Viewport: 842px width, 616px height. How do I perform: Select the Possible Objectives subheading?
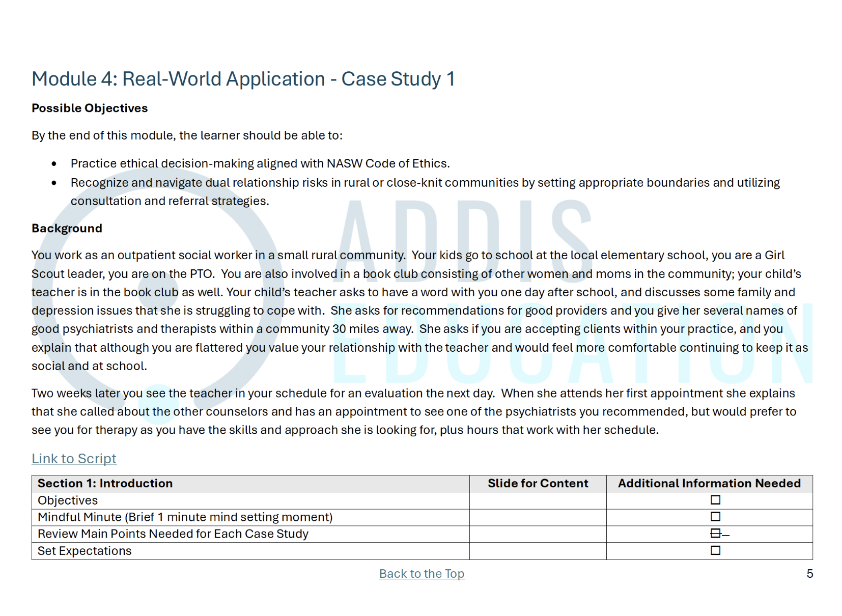point(90,108)
